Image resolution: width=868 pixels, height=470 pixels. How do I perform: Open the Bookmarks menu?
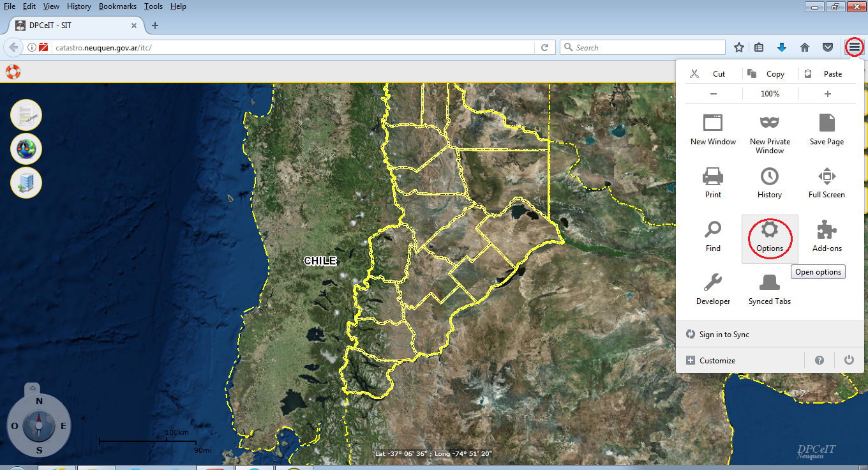pos(117,6)
